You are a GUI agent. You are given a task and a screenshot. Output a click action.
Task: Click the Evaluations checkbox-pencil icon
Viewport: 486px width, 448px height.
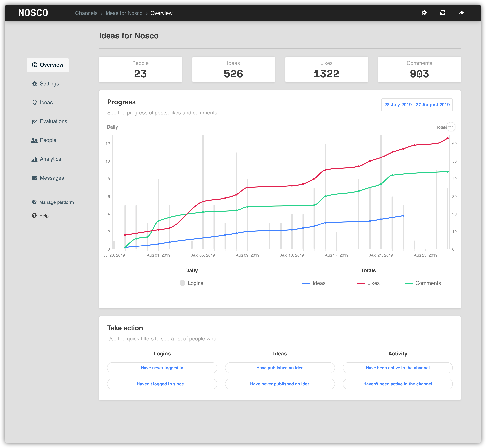point(35,122)
